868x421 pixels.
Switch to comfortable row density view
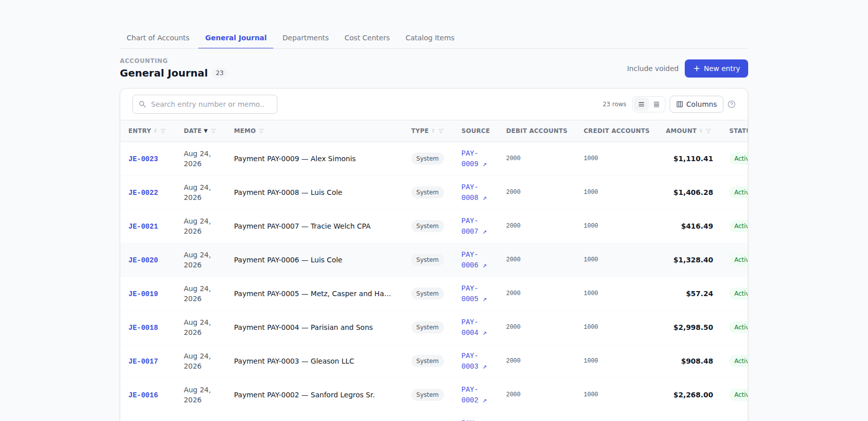[x=641, y=104]
